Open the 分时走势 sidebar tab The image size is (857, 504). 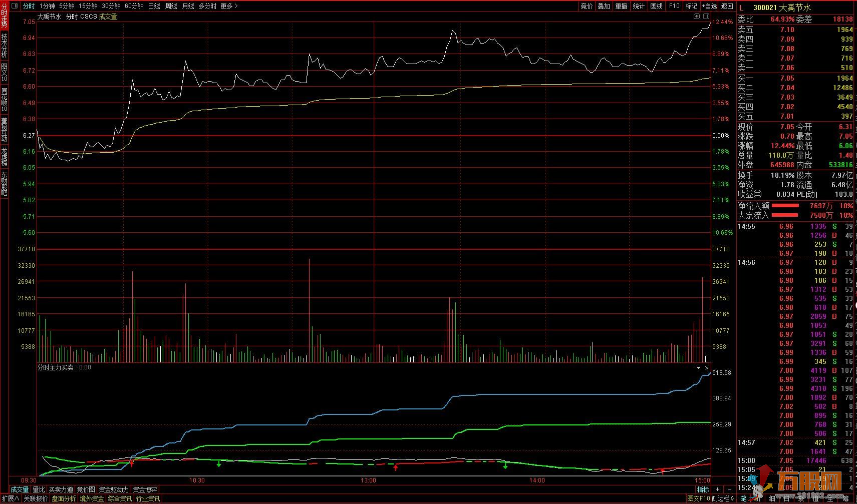4,15
